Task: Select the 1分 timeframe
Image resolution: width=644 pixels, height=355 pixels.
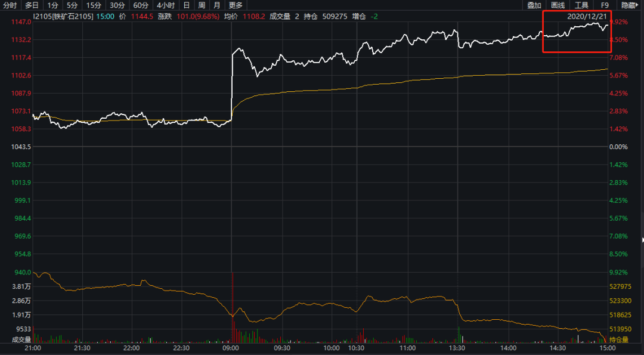Action: click(52, 5)
